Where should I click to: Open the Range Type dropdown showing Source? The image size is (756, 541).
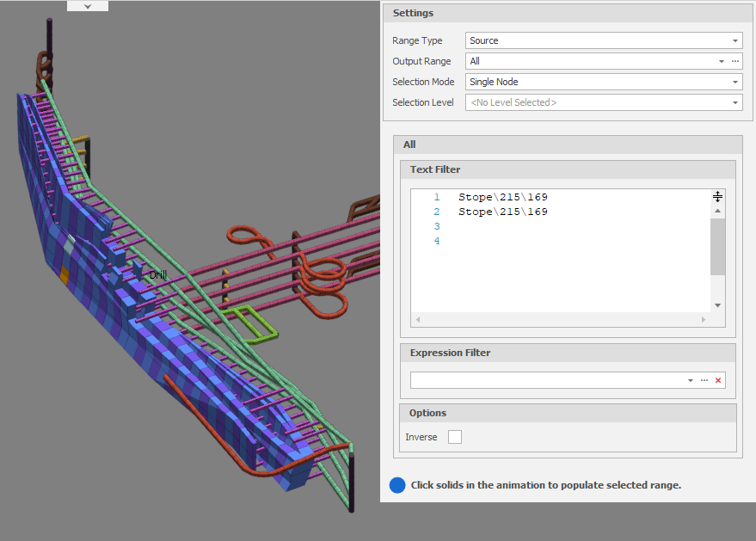(604, 40)
